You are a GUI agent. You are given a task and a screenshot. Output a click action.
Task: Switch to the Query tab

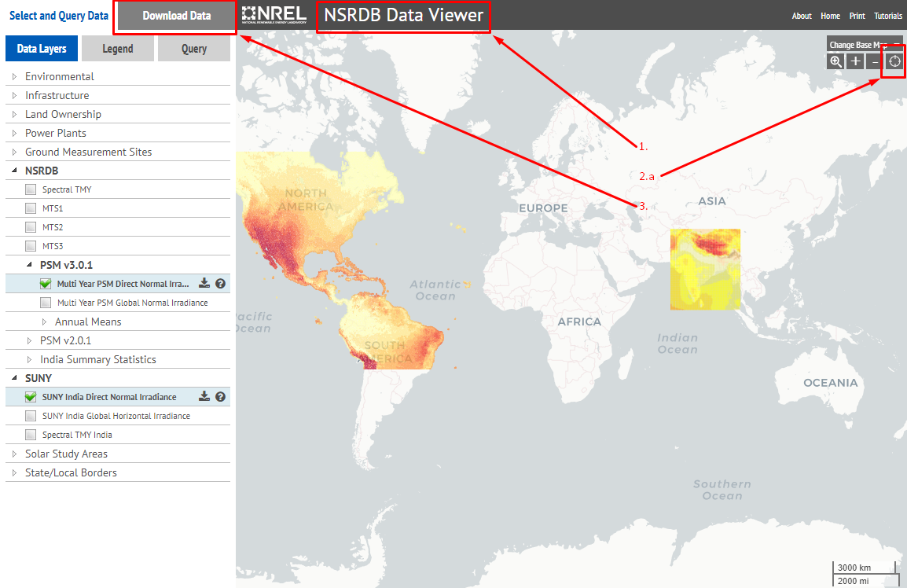point(194,49)
